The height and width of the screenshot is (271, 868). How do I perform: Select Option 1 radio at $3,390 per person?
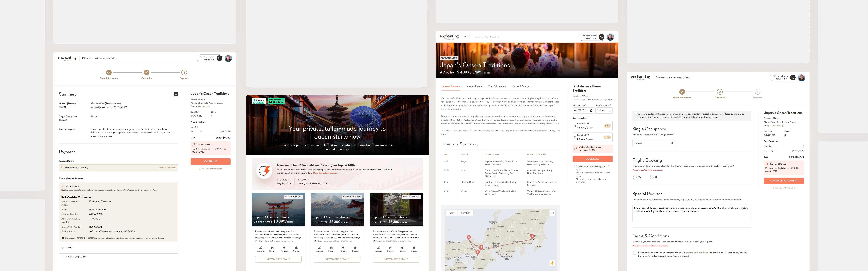coord(575,126)
